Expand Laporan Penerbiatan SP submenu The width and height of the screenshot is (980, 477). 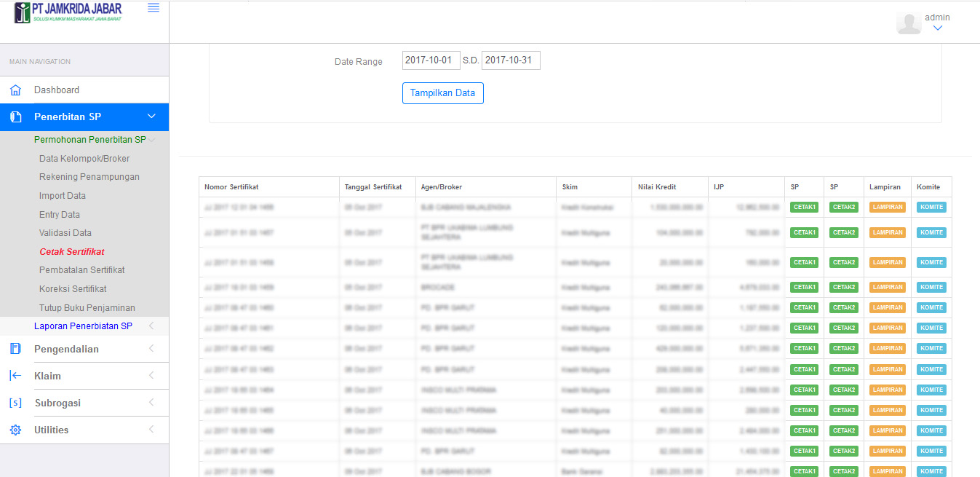tap(151, 326)
